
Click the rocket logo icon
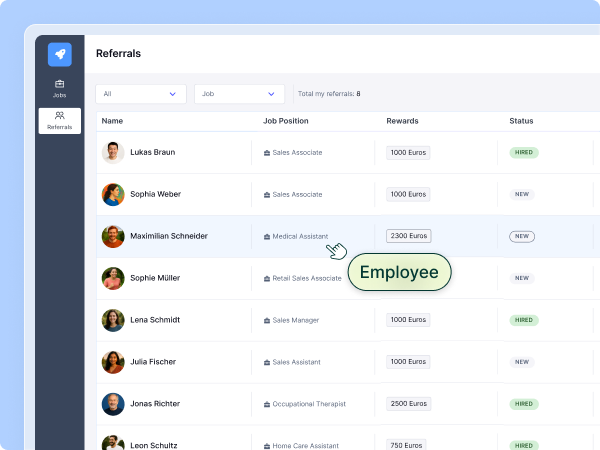coord(60,55)
